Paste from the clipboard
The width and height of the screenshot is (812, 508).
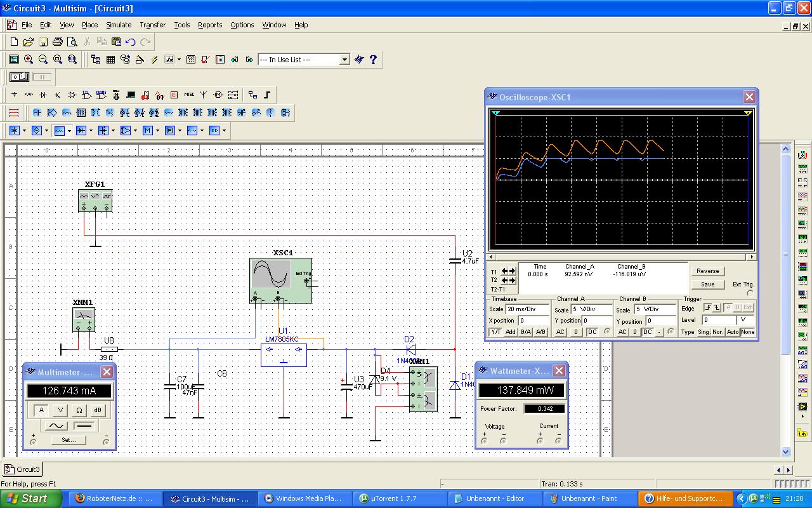(x=116, y=42)
